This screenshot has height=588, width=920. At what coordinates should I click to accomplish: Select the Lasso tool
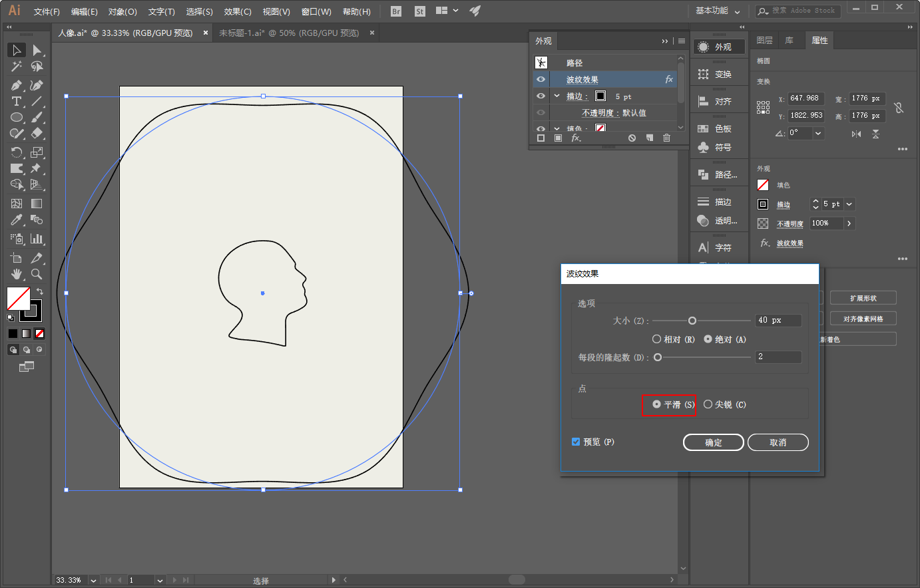[x=37, y=67]
